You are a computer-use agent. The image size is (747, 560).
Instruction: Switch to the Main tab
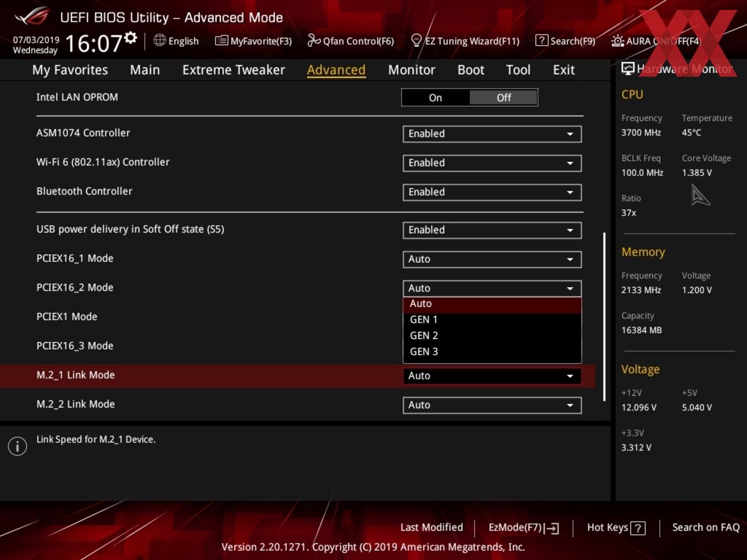145,70
